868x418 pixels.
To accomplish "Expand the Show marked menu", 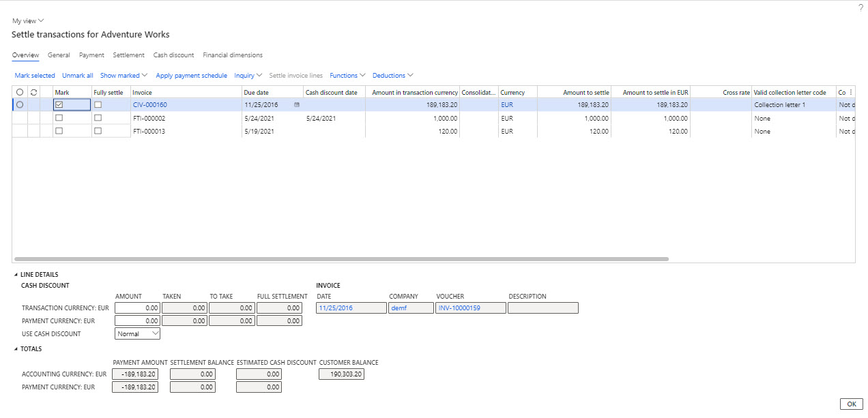I will (x=124, y=76).
